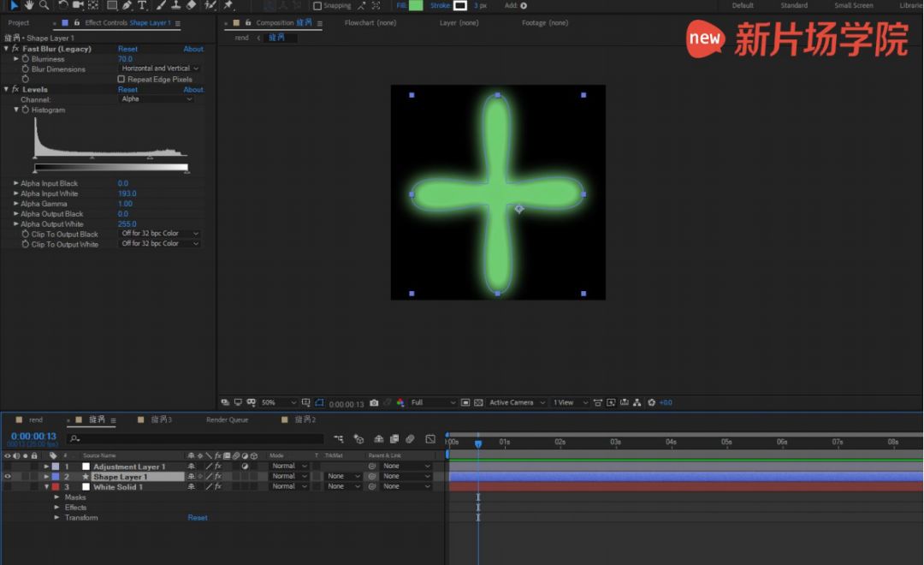Select the Puppet Pin tool

[x=228, y=5]
